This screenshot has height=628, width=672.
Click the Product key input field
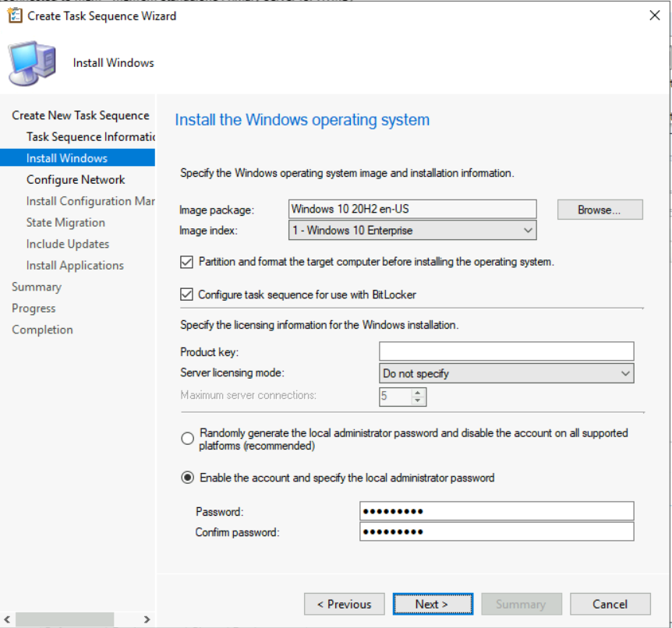tap(506, 351)
